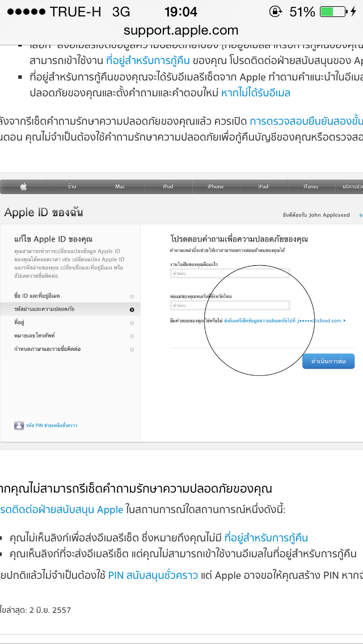Click arrow beside ชื่อ ID และที่อยู่อีเมล
Viewport: 363px width, 644px height.
coord(132,296)
